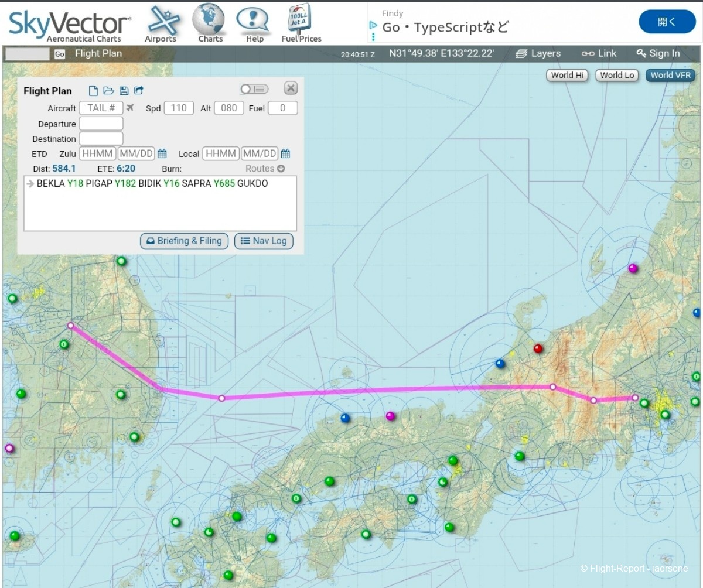This screenshot has height=588, width=703.
Task: Click the Briefing & Filing button
Action: pos(184,241)
